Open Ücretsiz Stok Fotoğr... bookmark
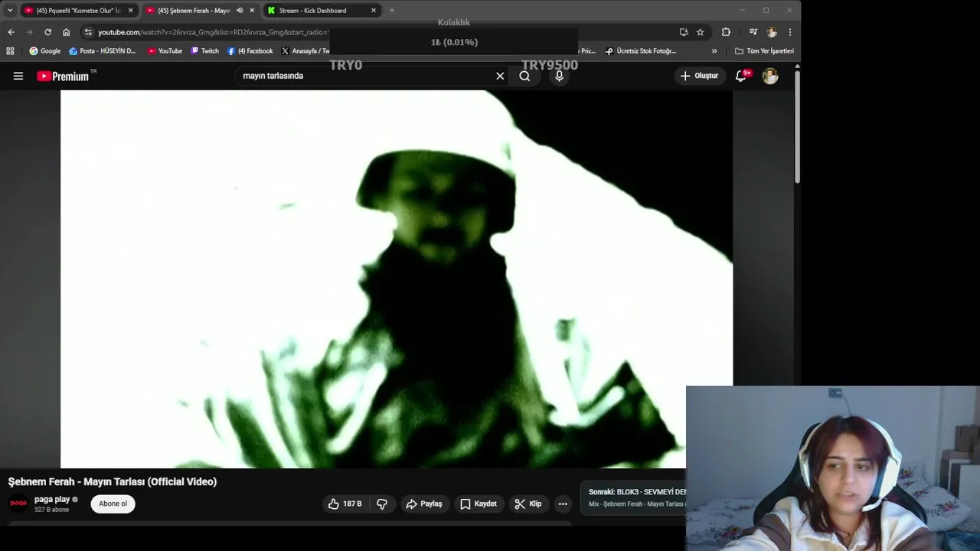The width and height of the screenshot is (980, 551). [x=641, y=51]
